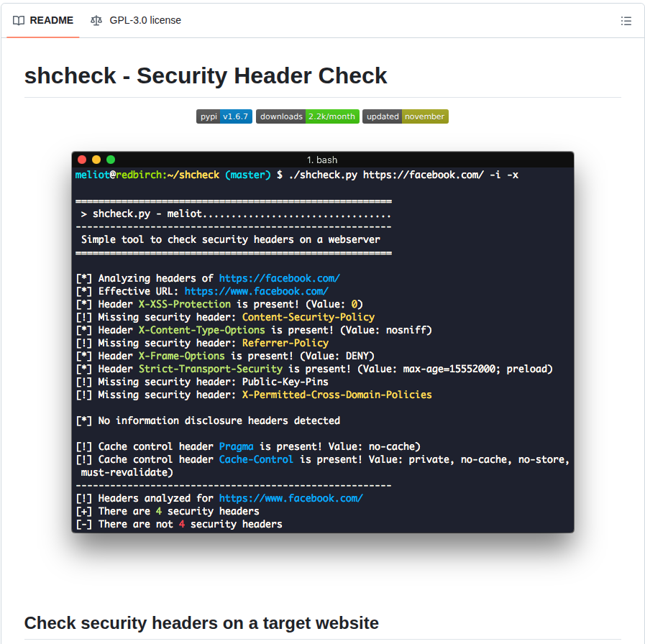The height and width of the screenshot is (644, 645).
Task: Open the README outline icon
Action: [626, 21]
